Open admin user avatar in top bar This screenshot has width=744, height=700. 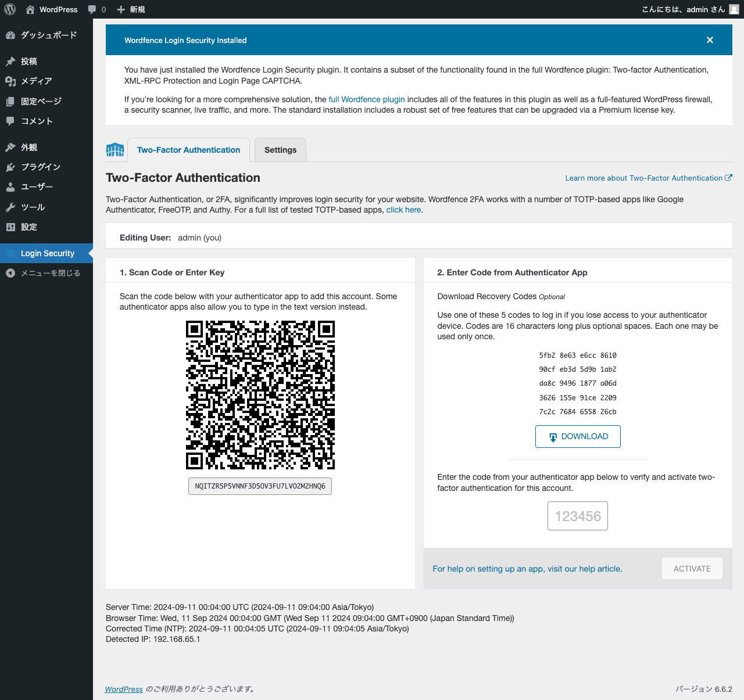click(x=734, y=9)
